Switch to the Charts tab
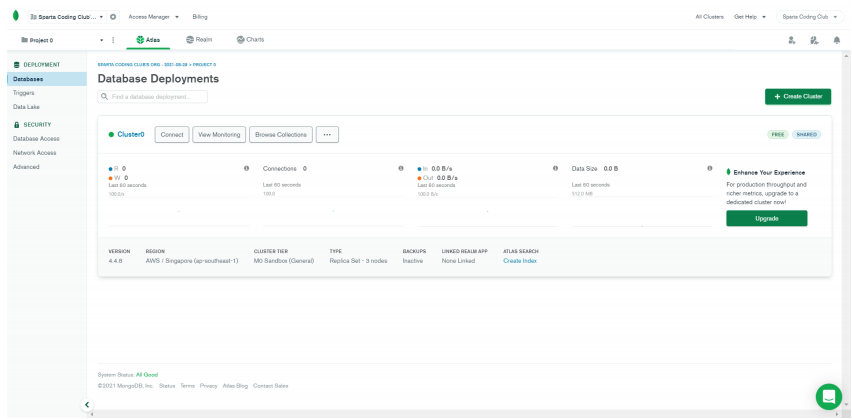This screenshot has width=852, height=419. click(250, 40)
